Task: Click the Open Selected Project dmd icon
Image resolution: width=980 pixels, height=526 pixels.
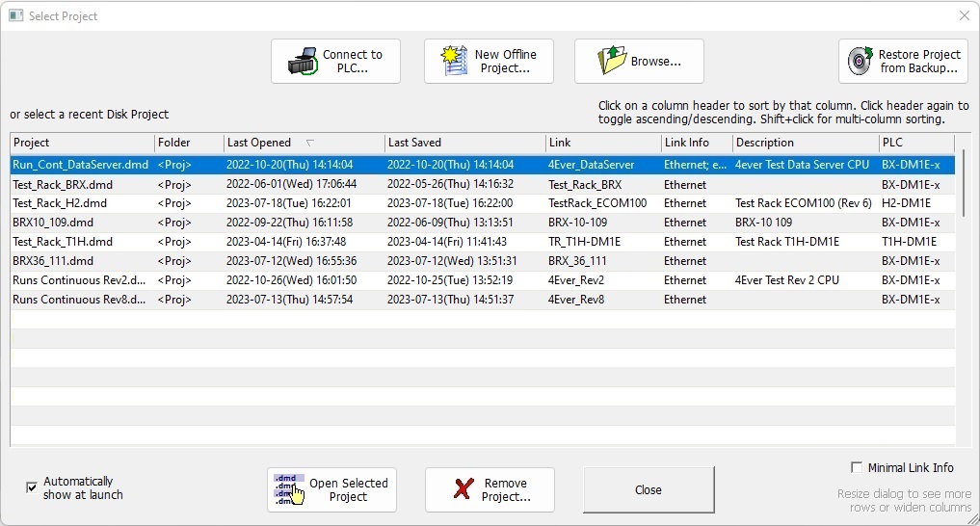Action: click(288, 489)
